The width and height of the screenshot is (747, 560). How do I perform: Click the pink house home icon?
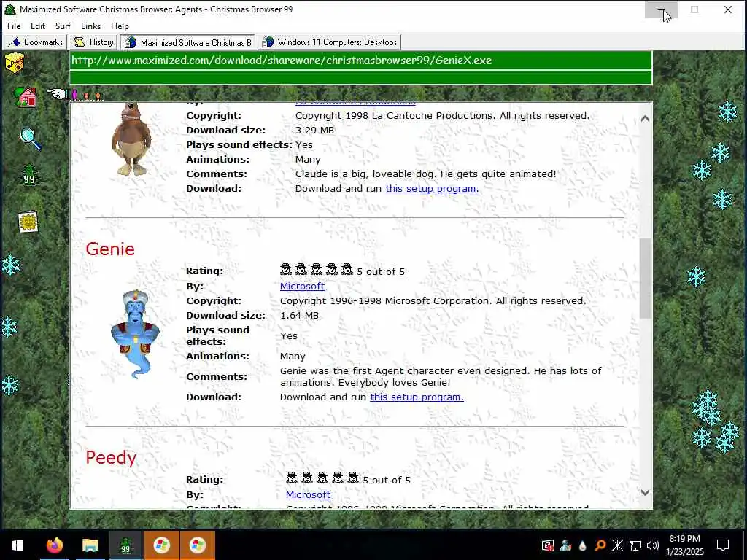pos(26,97)
